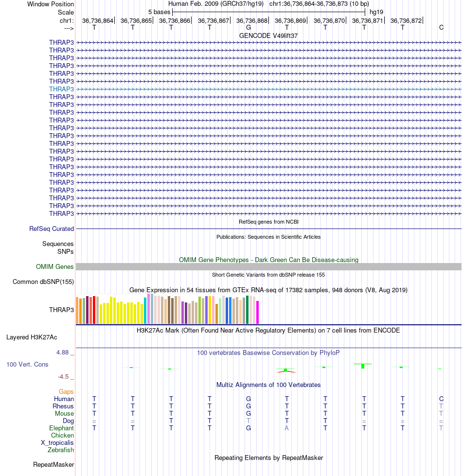Viewport: 462px width, 476px height.
Task: Open the Layered H3K27Ac track label
Action: point(32,337)
